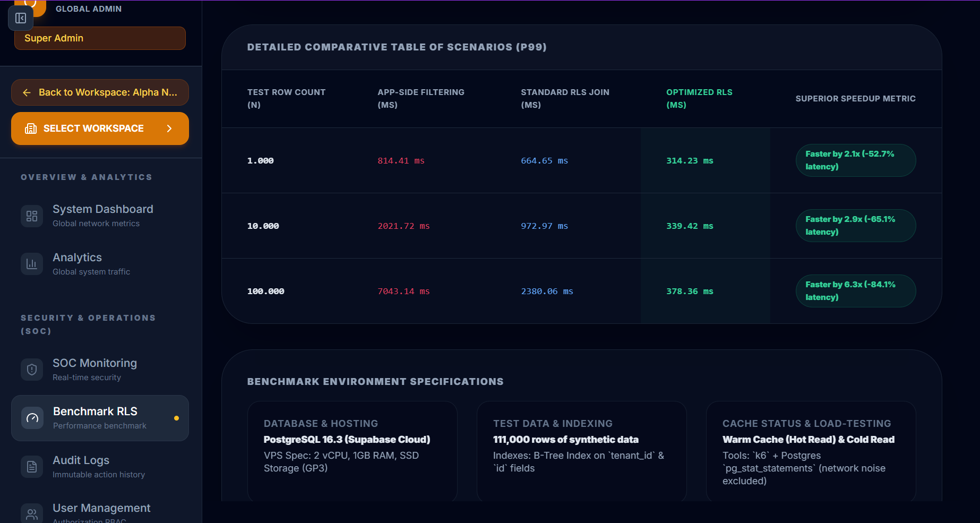
Task: Click the Optimized RLS (MS) column header
Action: pos(699,99)
